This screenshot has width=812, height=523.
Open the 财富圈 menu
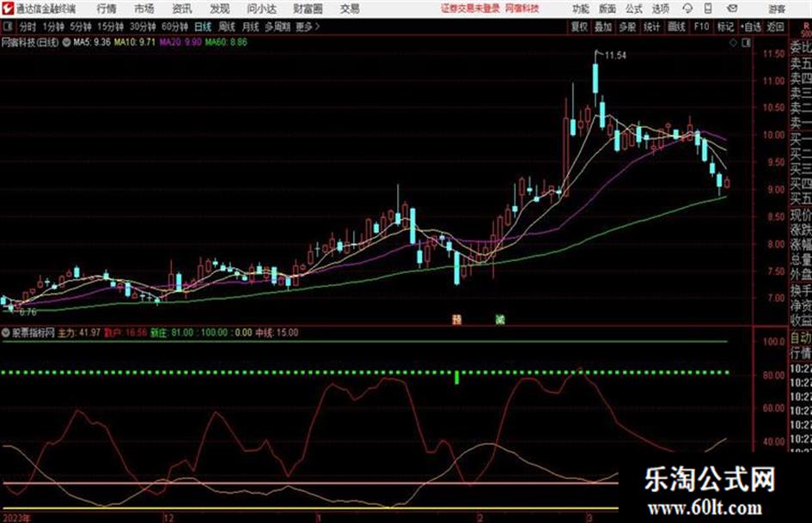click(308, 9)
